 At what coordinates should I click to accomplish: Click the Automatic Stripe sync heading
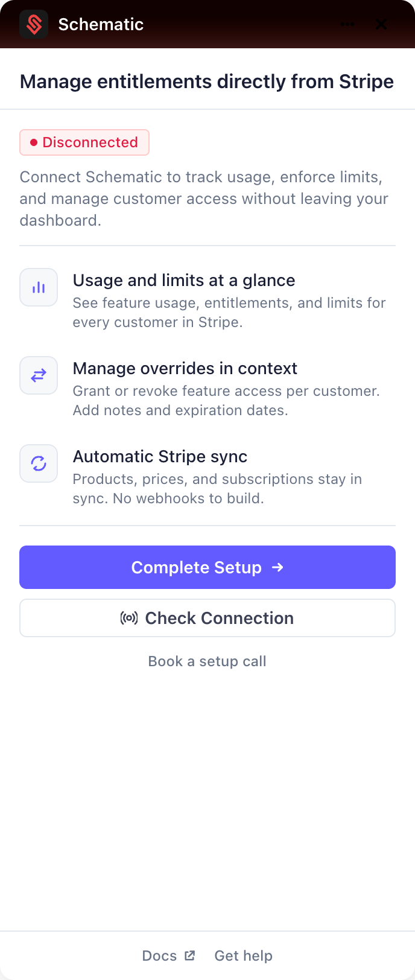point(160,456)
